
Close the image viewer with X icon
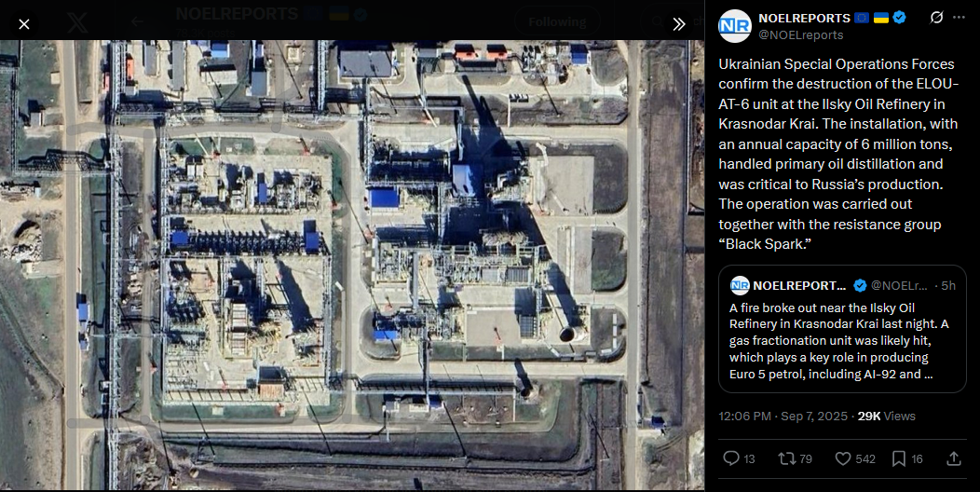pyautogui.click(x=23, y=24)
